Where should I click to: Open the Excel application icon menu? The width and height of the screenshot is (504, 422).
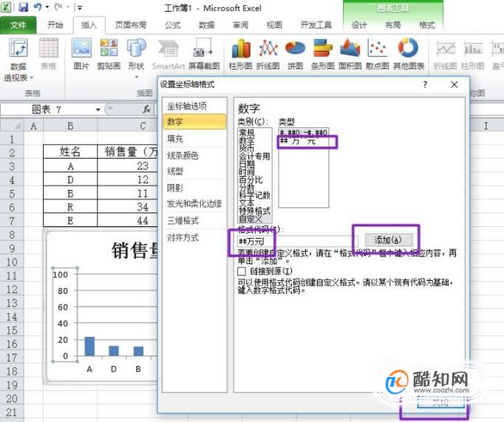tap(7, 7)
